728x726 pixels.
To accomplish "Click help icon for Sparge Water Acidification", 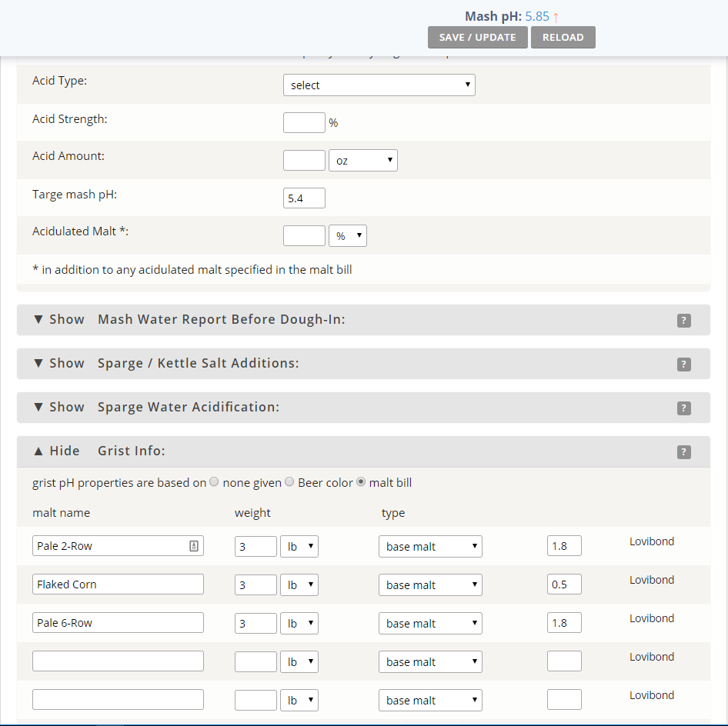I will click(x=683, y=408).
